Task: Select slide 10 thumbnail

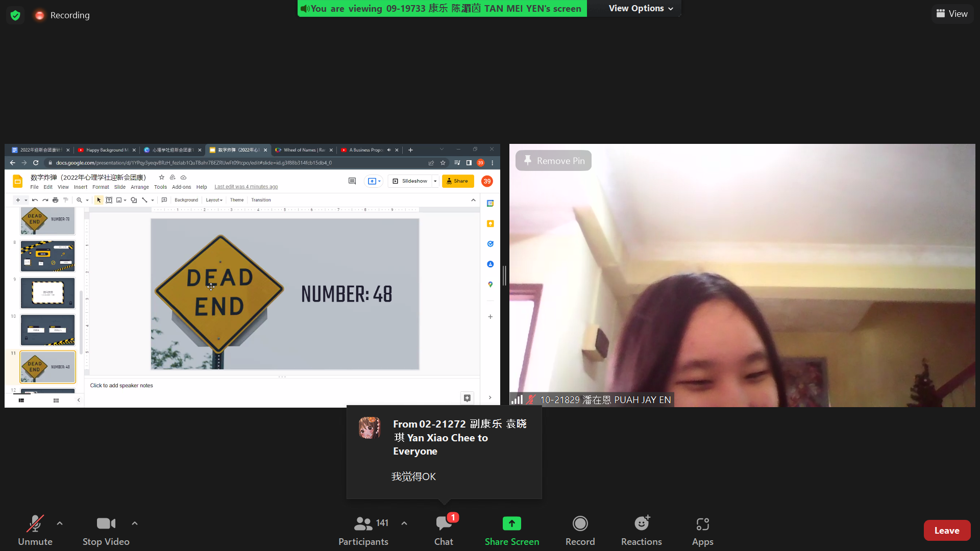Action: click(47, 330)
